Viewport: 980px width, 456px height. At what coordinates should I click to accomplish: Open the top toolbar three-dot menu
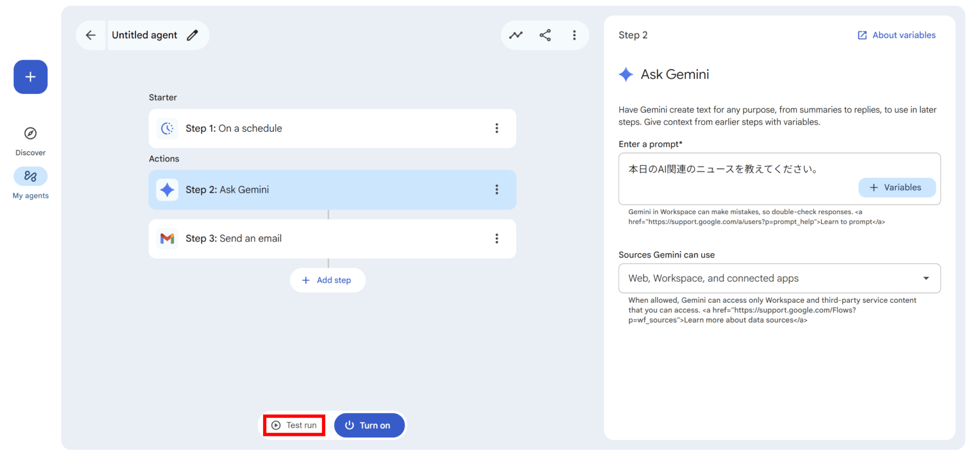pos(574,35)
